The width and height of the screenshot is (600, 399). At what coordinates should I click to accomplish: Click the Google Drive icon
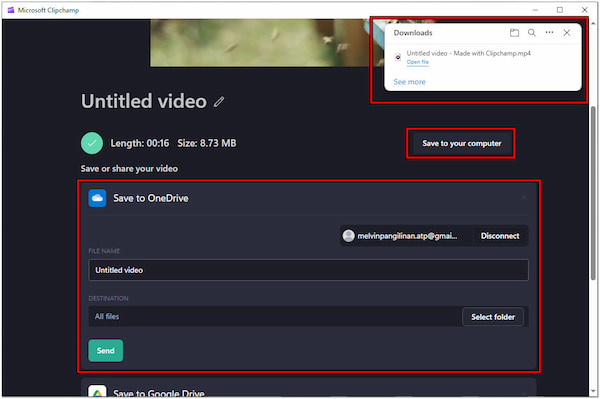pyautogui.click(x=97, y=391)
